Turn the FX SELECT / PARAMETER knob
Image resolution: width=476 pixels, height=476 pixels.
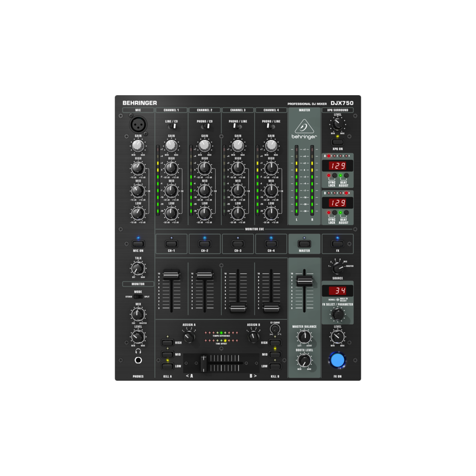pos(337,314)
